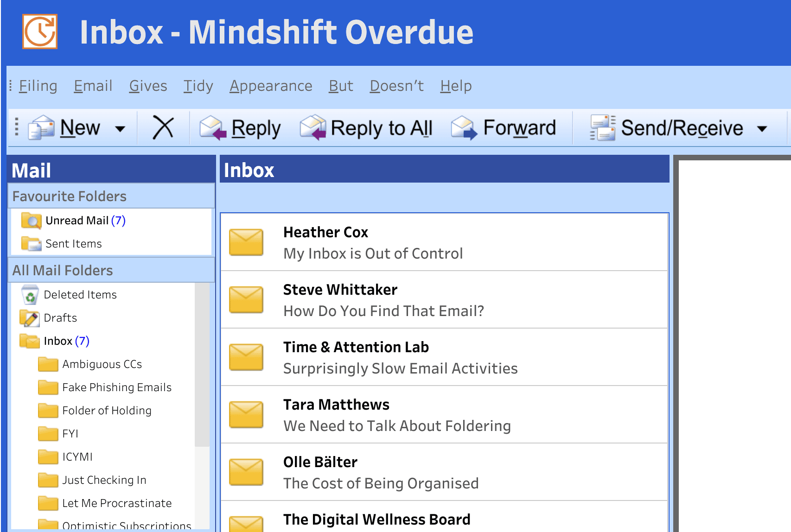Open the Doesn't menu

(x=396, y=86)
